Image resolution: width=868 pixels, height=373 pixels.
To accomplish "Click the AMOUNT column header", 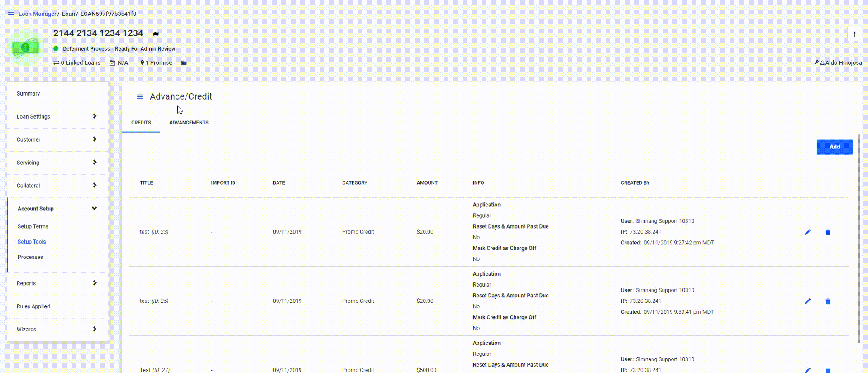I will tap(427, 183).
